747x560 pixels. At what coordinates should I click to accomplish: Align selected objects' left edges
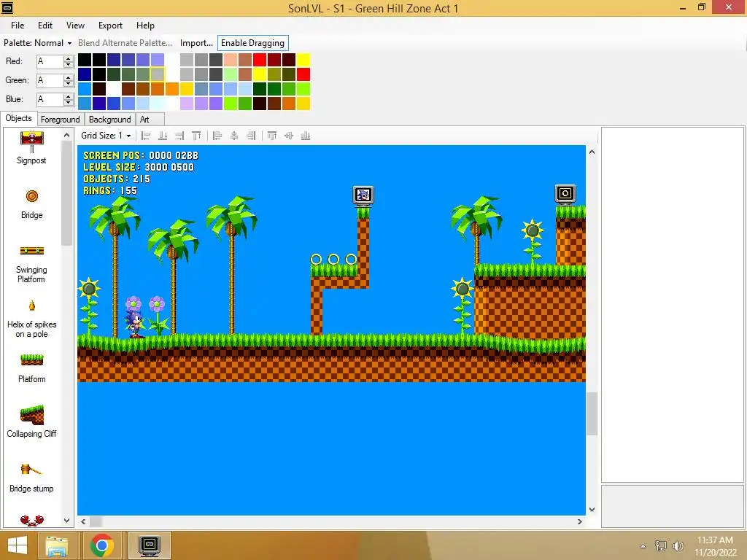pyautogui.click(x=217, y=136)
